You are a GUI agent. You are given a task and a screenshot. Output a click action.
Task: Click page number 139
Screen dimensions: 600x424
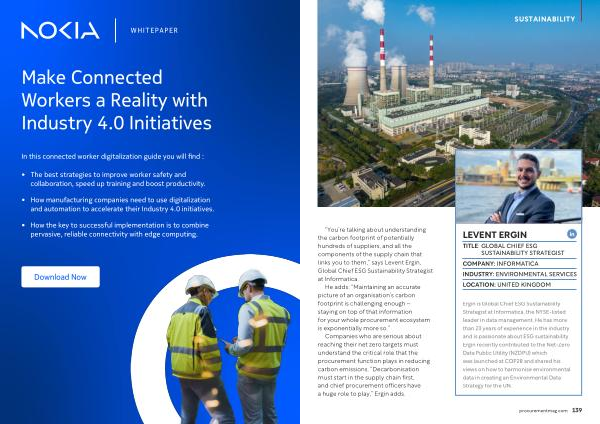click(577, 410)
